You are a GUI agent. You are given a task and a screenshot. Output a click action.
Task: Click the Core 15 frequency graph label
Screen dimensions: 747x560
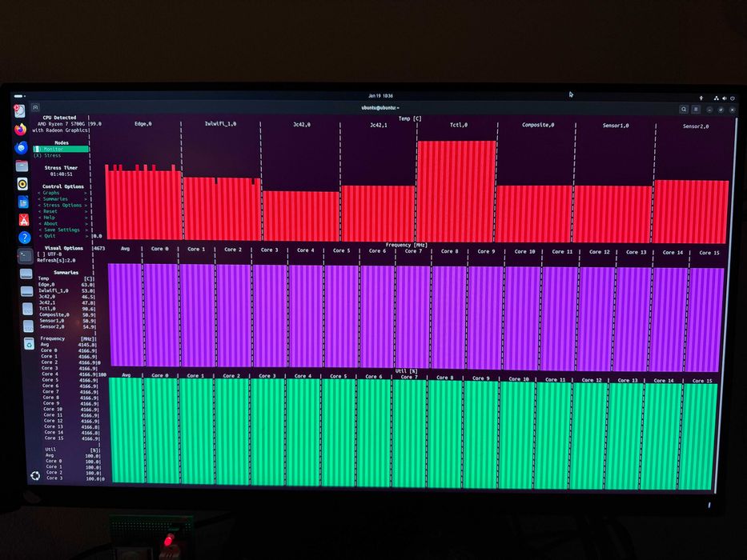click(x=709, y=253)
